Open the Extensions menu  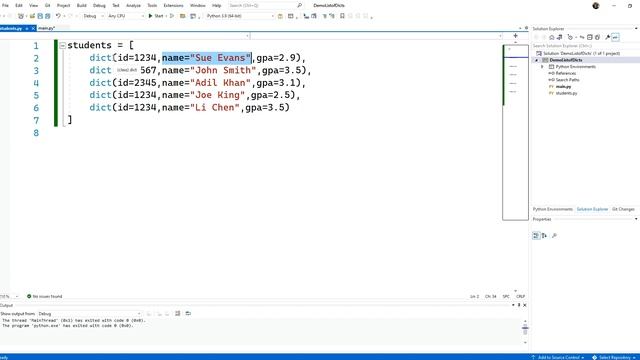point(173,5)
